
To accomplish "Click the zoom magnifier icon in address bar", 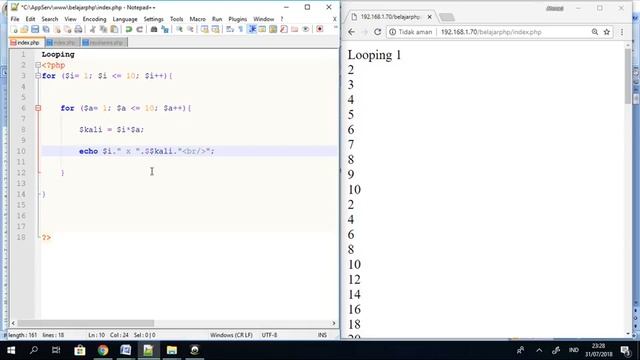I will (595, 32).
